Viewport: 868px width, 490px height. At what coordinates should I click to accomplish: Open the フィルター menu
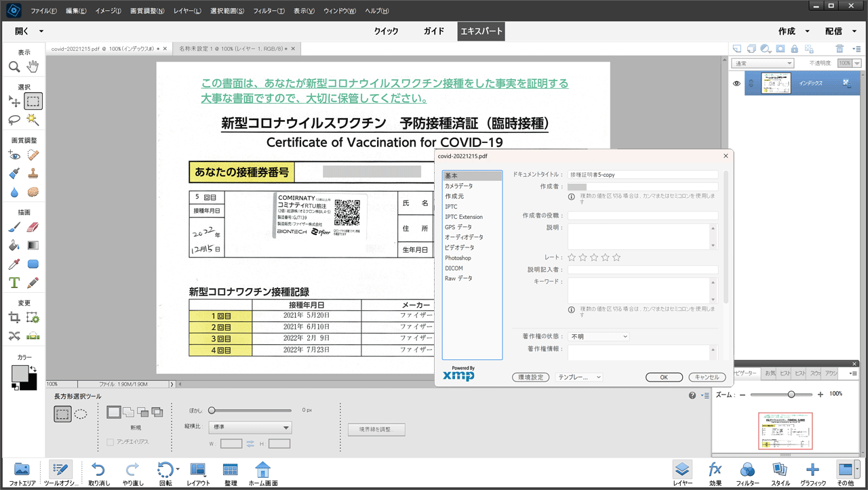tap(269, 12)
